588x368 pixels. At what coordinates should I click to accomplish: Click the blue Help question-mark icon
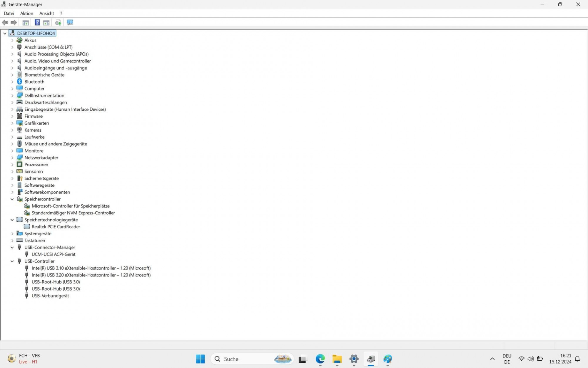click(37, 22)
